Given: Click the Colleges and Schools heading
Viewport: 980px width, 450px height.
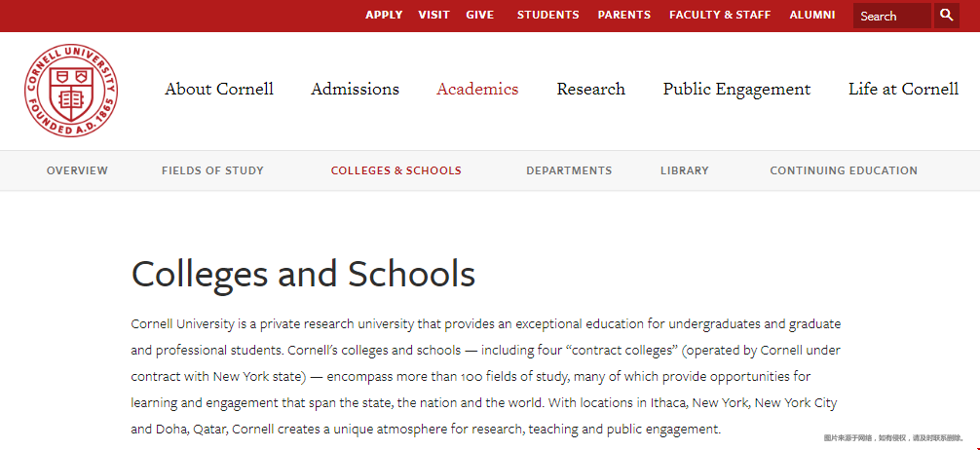Looking at the screenshot, I should [303, 275].
